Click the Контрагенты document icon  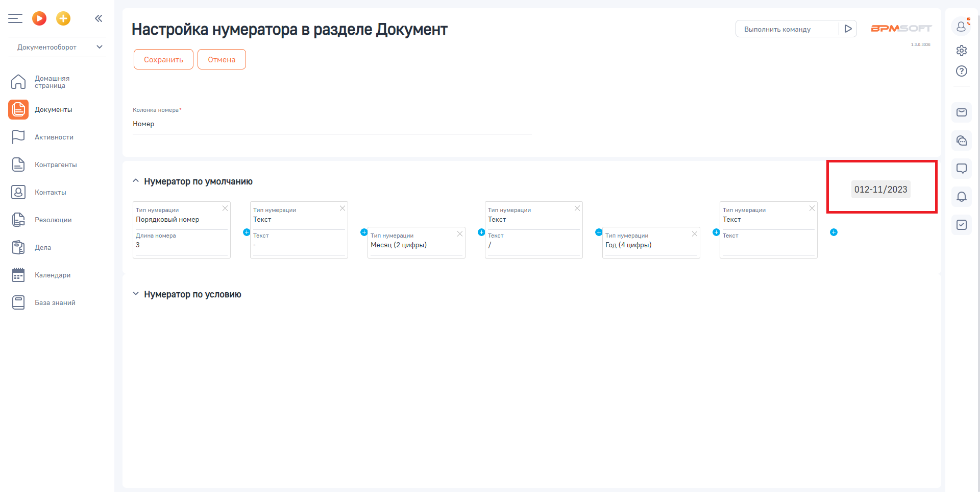[x=18, y=165]
